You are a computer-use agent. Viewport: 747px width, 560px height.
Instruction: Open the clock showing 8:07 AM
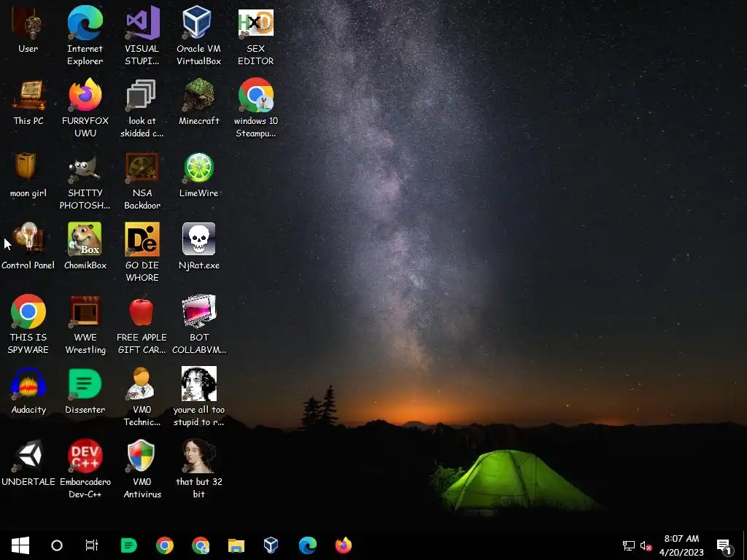[681, 545]
